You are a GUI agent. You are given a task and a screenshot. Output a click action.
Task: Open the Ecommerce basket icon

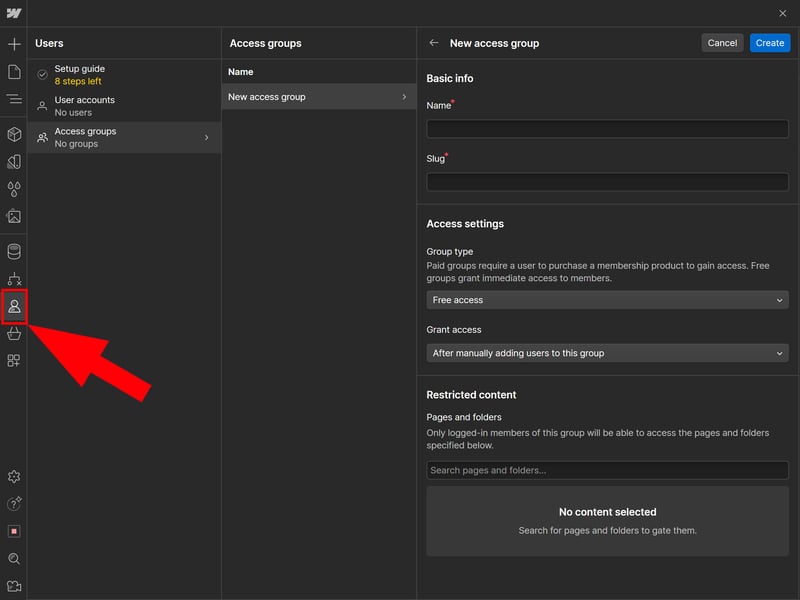click(x=14, y=334)
